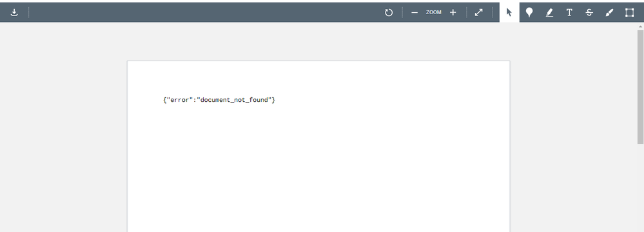Image resolution: width=644 pixels, height=232 pixels.
Task: Rotate the page using the rotate icon
Action: click(x=389, y=12)
